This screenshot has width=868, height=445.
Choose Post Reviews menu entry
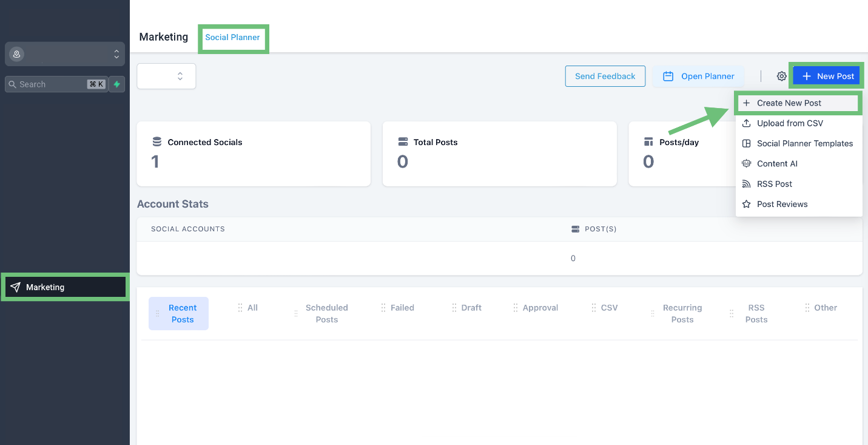pyautogui.click(x=798, y=204)
